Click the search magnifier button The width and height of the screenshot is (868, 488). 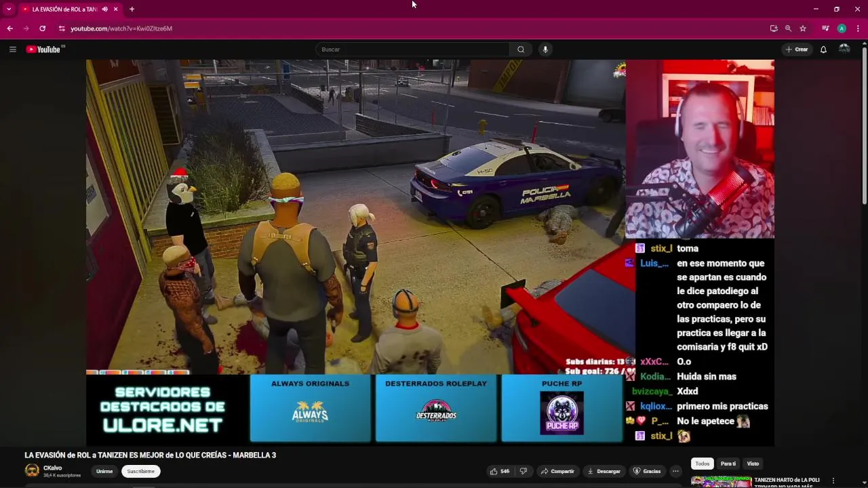521,49
